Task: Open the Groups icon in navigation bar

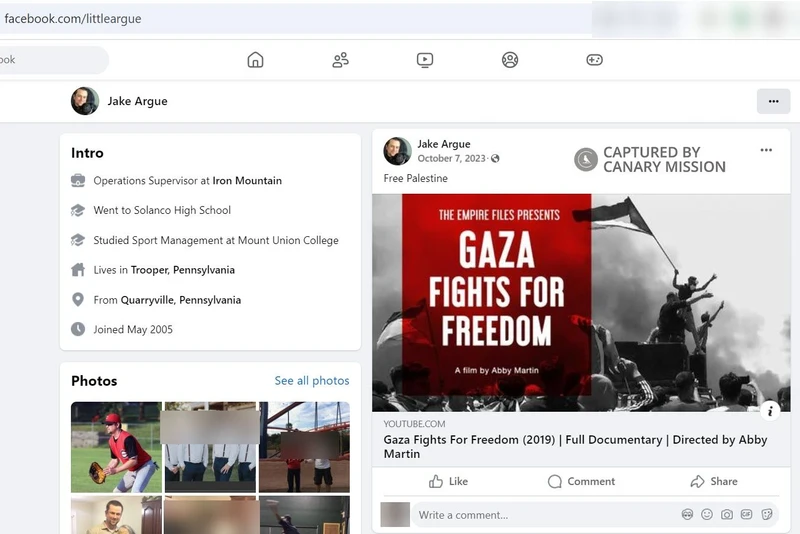Action: (x=510, y=60)
